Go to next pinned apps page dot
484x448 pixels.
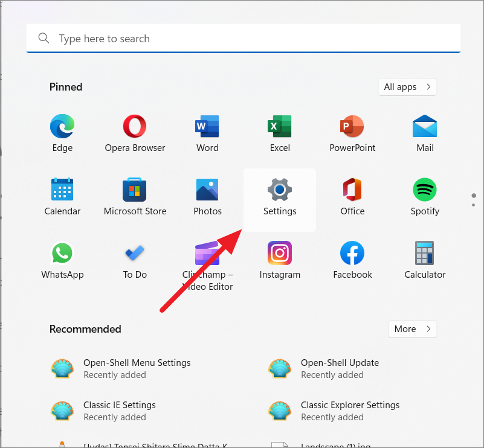474,205
